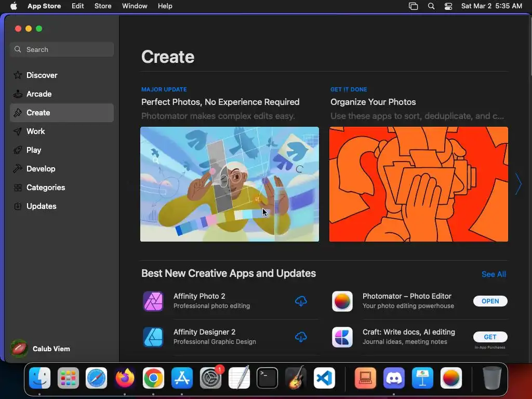The width and height of the screenshot is (532, 399).
Task: Download Affinity Photo 2 via cloud icon
Action: (x=301, y=301)
